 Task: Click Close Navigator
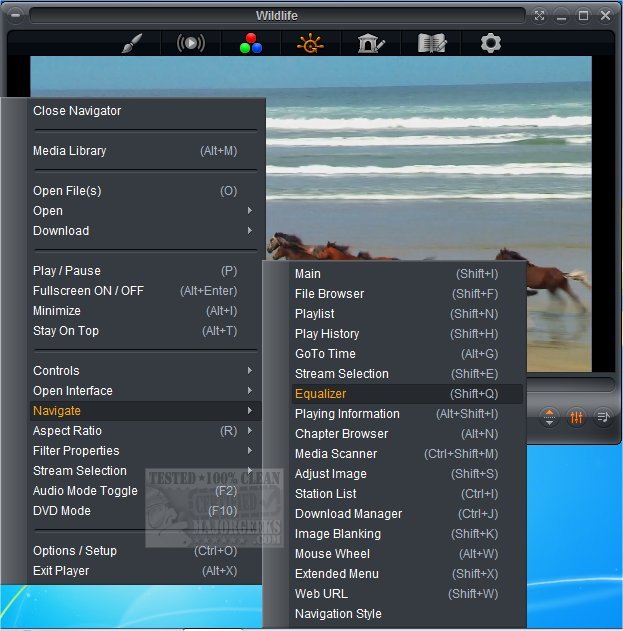pyautogui.click(x=77, y=111)
